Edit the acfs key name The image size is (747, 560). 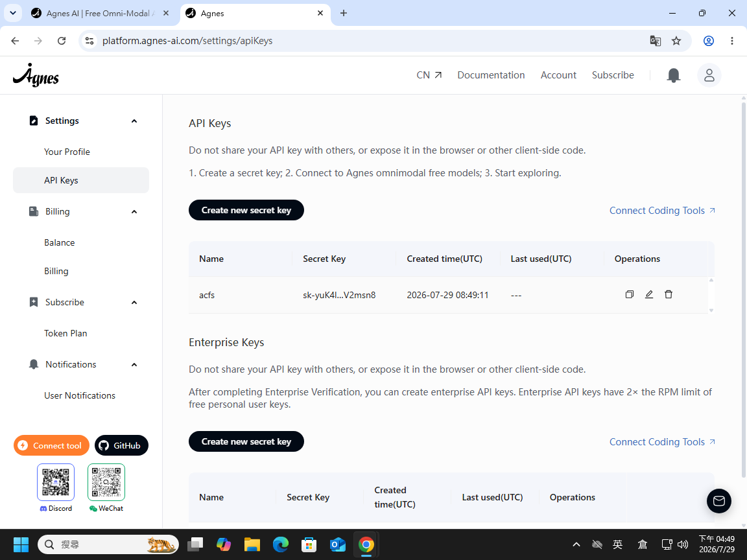[x=649, y=294]
